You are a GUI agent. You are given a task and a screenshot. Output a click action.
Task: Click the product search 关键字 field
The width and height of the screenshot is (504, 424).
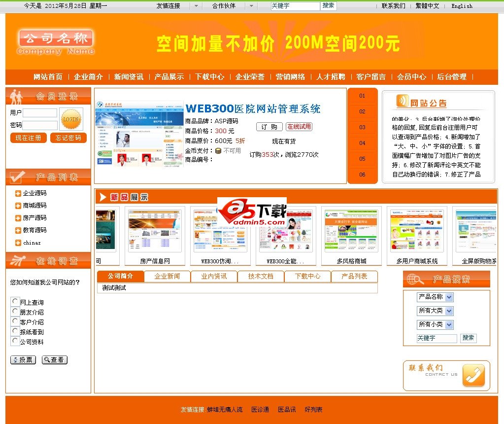437,338
